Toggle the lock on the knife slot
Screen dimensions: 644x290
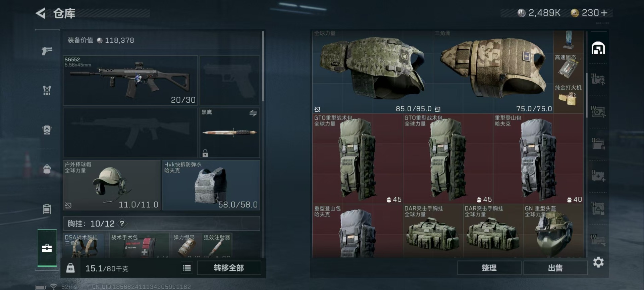(x=205, y=153)
